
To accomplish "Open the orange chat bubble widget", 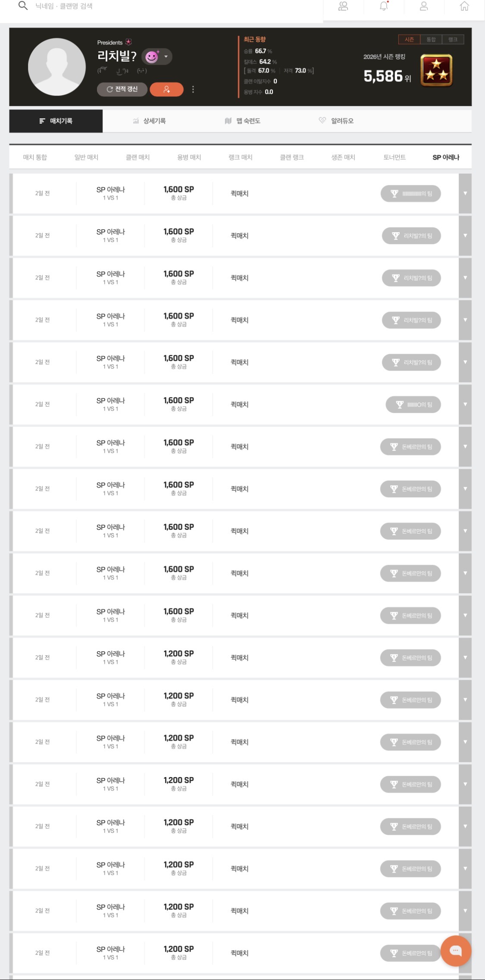I will tap(455, 951).
